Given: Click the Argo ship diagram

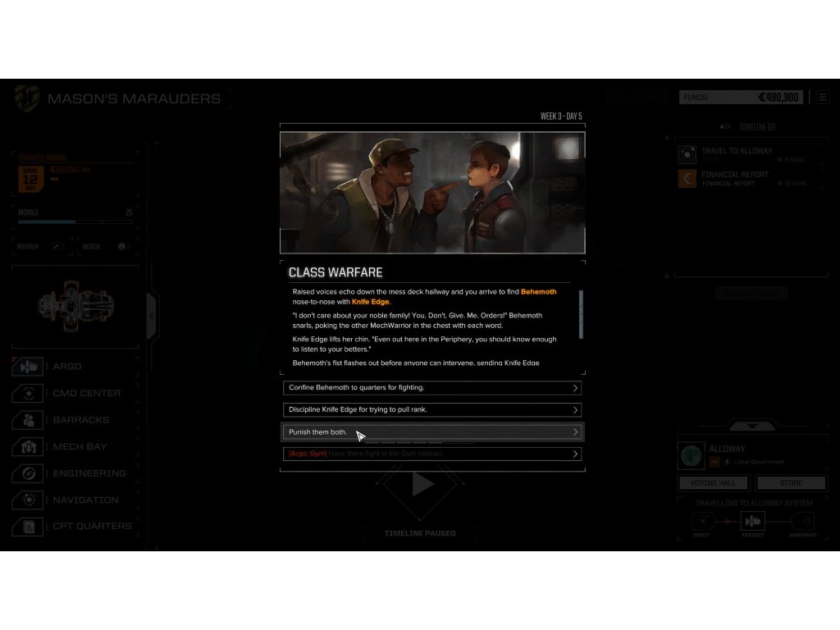Looking at the screenshot, I should (x=75, y=305).
